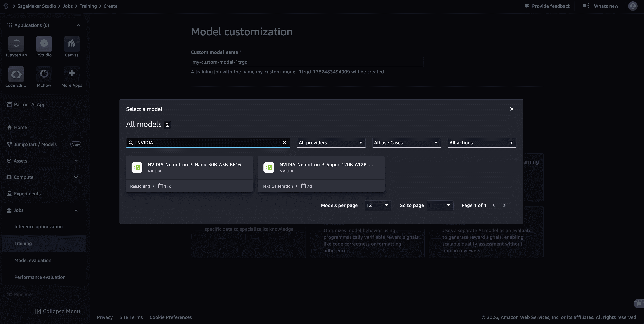Click the NVIDIA logo on Nemotron-3-Nano card
Viewport: 644px width, 324px height.
click(x=137, y=168)
